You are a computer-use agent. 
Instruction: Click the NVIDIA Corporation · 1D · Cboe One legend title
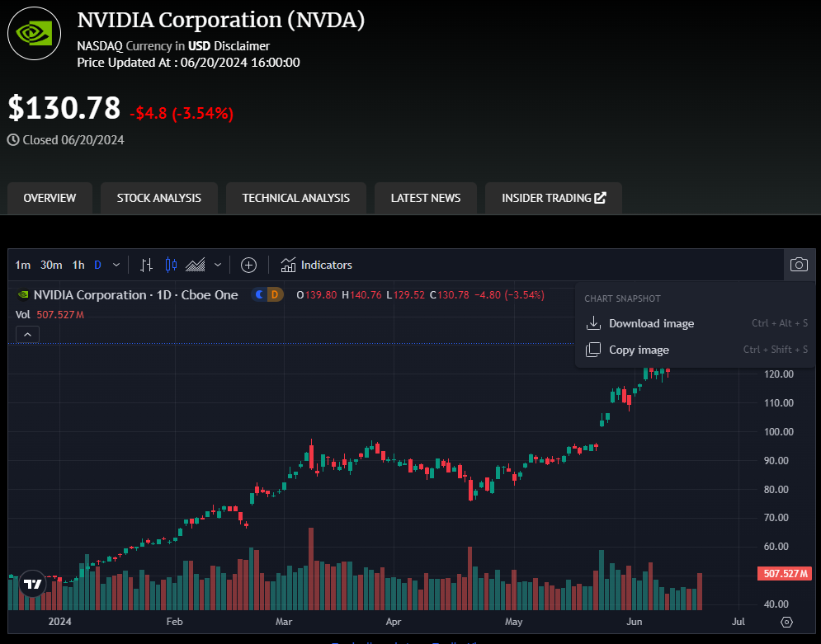tap(135, 295)
